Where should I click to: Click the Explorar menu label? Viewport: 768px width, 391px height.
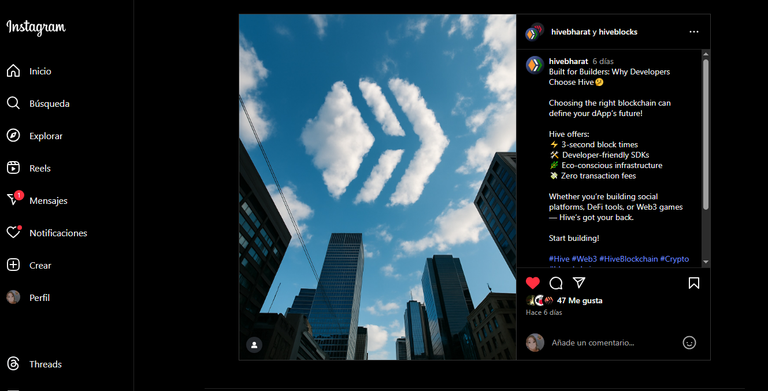click(46, 136)
